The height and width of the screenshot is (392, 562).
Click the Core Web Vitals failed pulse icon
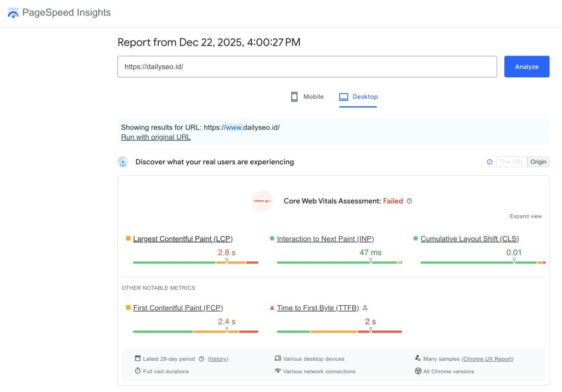coord(262,201)
